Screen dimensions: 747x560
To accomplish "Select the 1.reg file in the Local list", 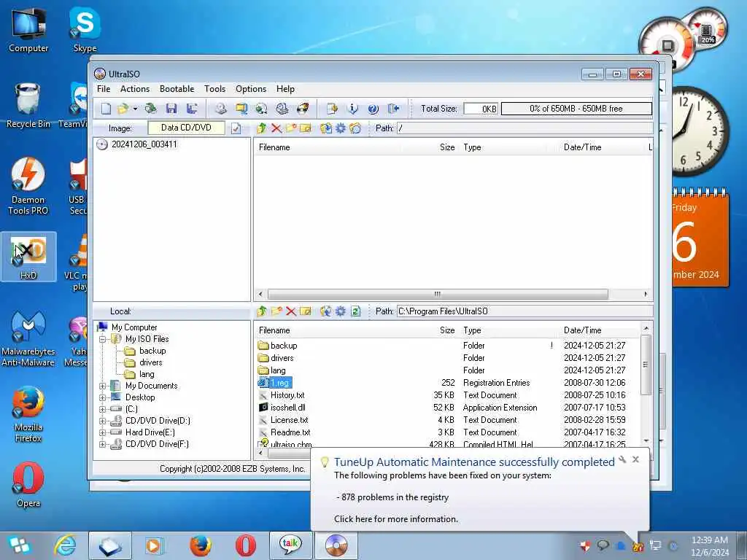I will 279,383.
